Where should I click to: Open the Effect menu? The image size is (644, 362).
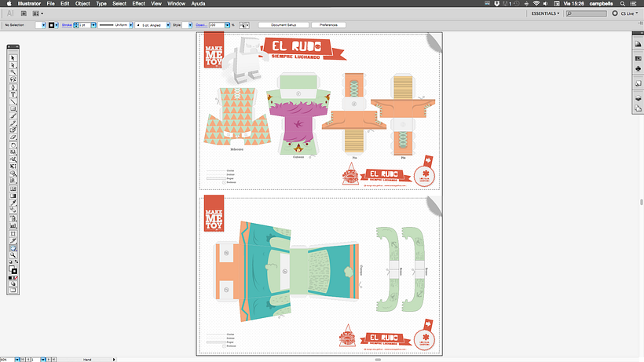click(x=138, y=4)
